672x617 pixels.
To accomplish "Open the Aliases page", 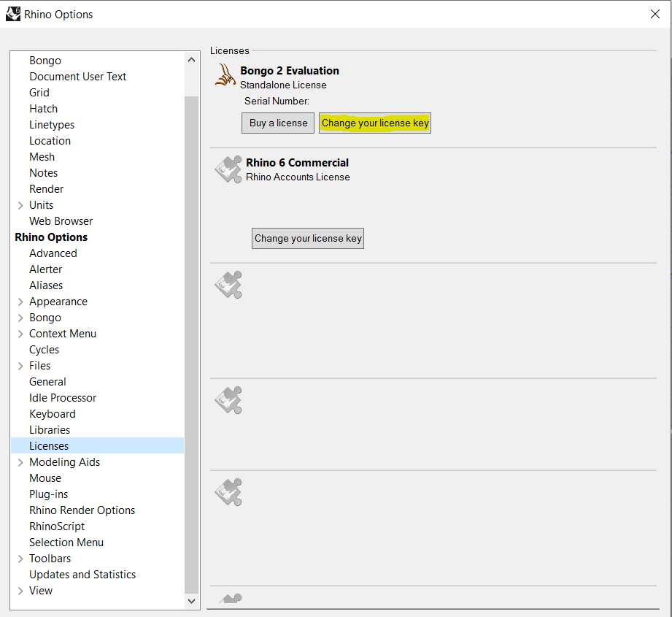I will point(46,285).
